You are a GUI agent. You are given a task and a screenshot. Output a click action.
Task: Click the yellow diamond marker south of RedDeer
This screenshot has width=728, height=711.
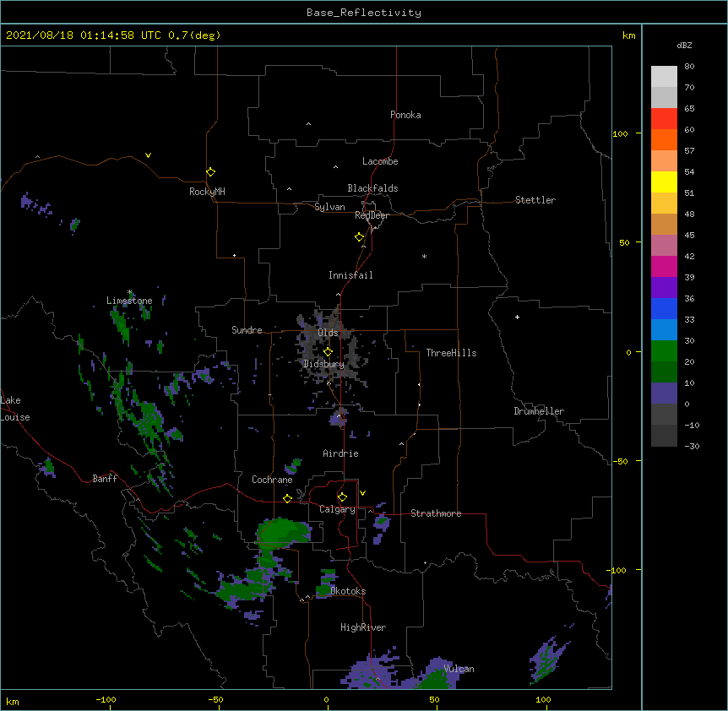tap(359, 236)
